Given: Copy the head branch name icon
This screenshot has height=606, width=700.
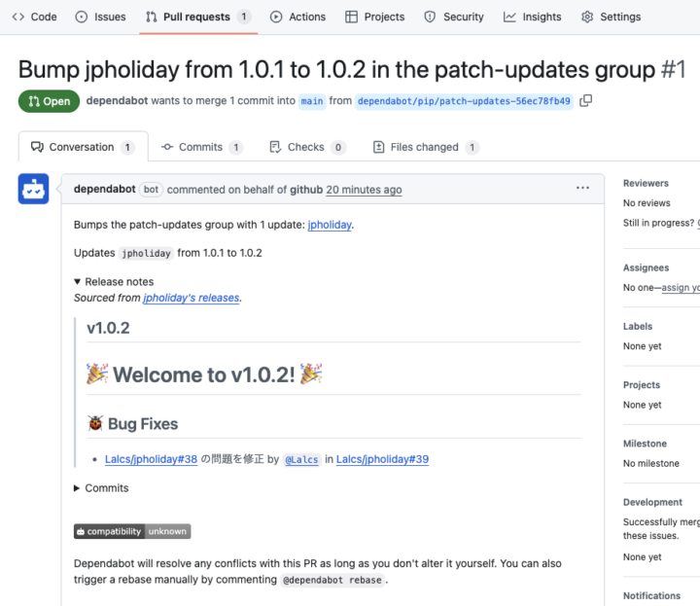Looking at the screenshot, I should click(586, 100).
